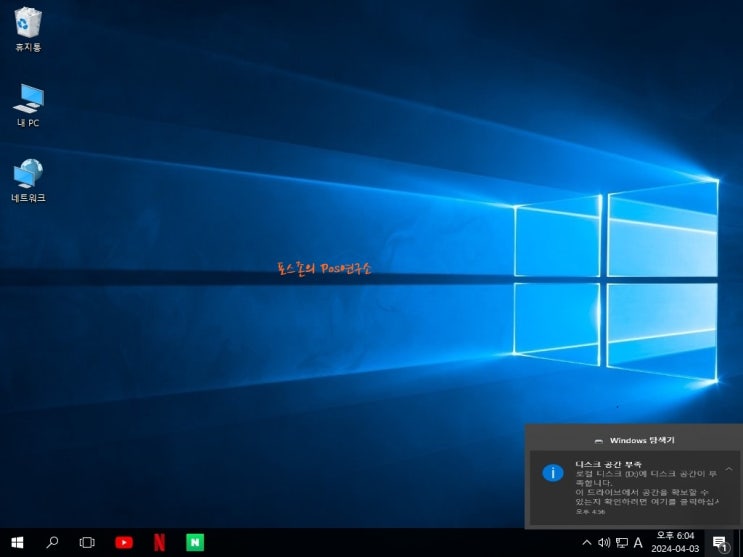The height and width of the screenshot is (557, 743).
Task: Select the 네트워크 desktop icon
Action: click(x=28, y=181)
